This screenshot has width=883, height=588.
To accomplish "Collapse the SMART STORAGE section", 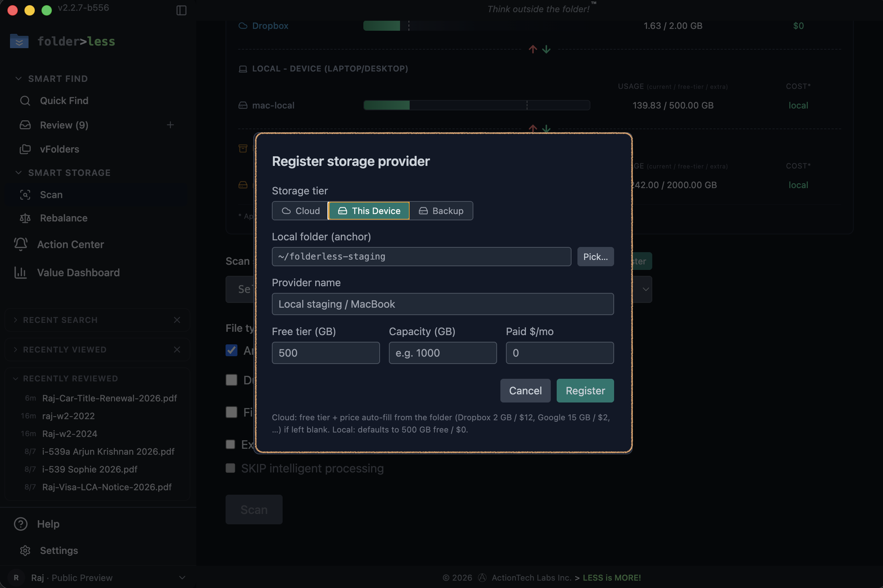I will [19, 173].
